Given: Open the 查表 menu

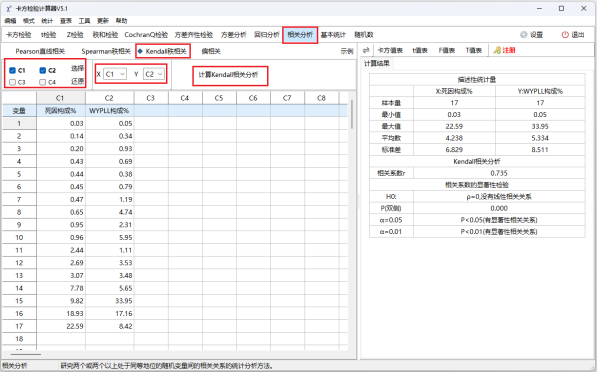Looking at the screenshot, I should point(66,21).
